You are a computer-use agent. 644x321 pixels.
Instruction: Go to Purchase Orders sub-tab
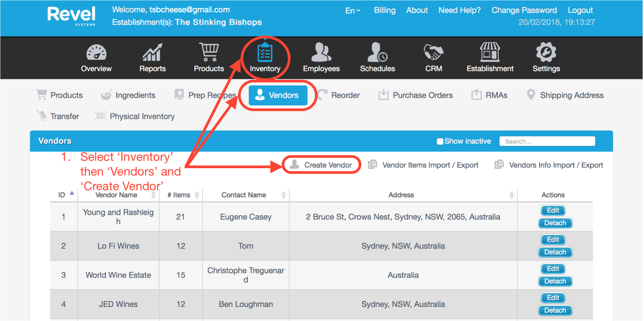click(415, 95)
